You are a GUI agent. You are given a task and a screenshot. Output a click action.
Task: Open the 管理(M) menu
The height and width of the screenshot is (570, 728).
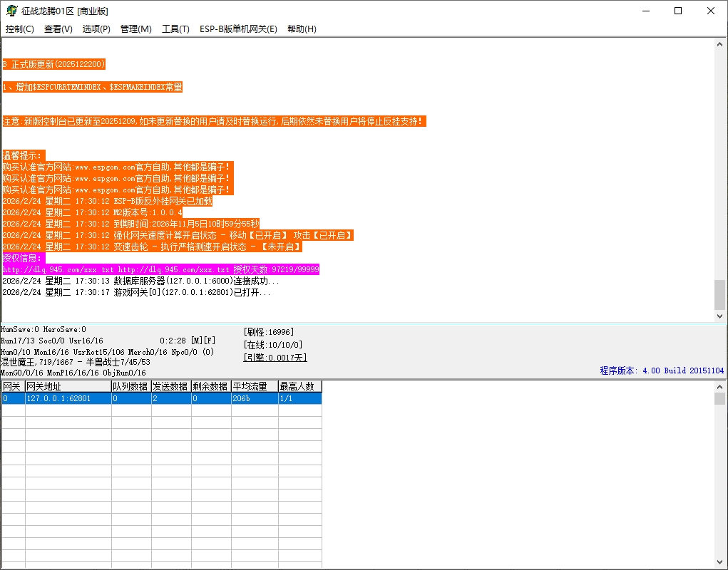coord(136,29)
